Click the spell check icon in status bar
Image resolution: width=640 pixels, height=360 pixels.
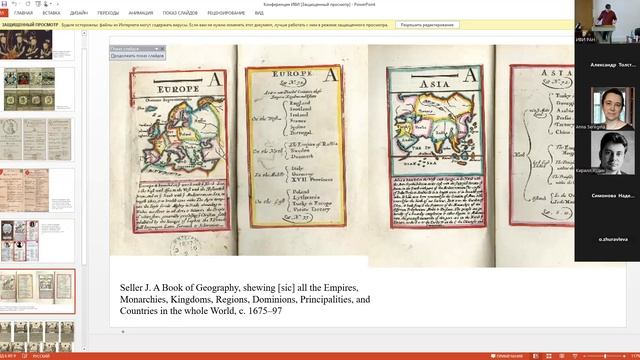tap(24, 356)
